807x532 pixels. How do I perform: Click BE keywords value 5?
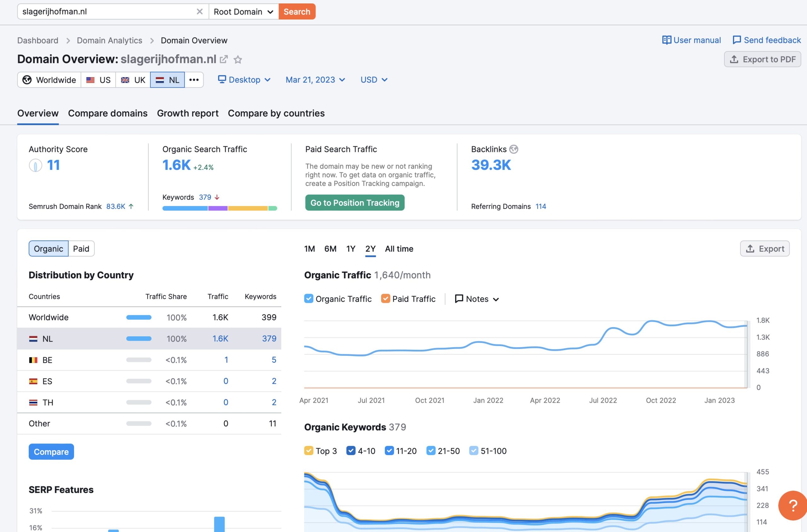274,360
